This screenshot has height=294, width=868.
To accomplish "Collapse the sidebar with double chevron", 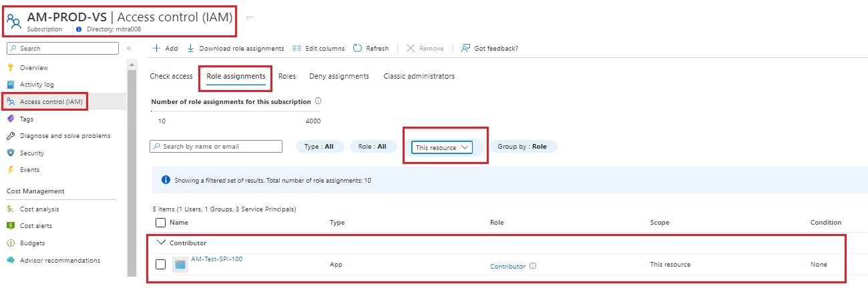I will tap(129, 48).
